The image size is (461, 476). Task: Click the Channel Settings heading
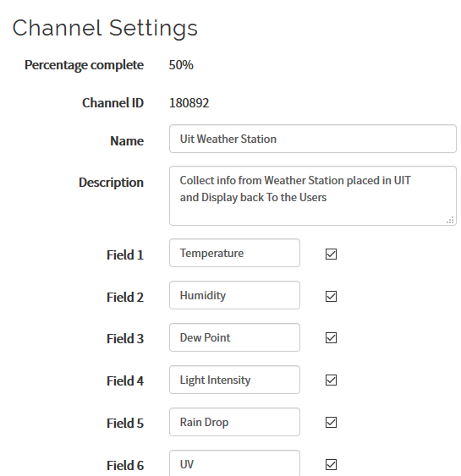[105, 28]
